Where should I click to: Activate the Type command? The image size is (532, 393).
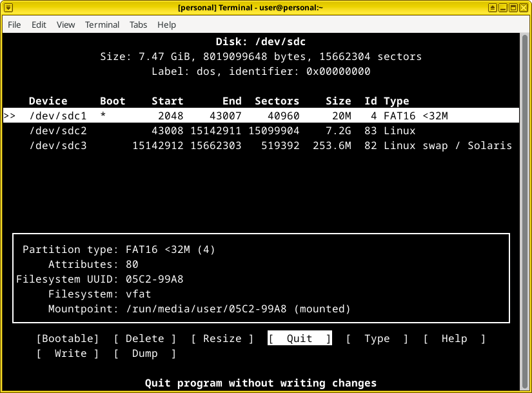pyautogui.click(x=377, y=338)
